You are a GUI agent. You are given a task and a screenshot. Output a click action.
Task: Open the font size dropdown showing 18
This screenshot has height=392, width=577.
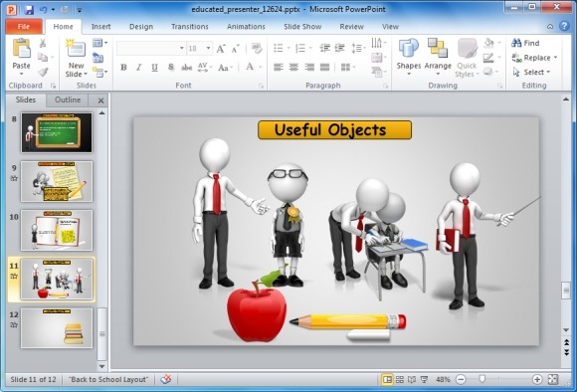[208, 48]
